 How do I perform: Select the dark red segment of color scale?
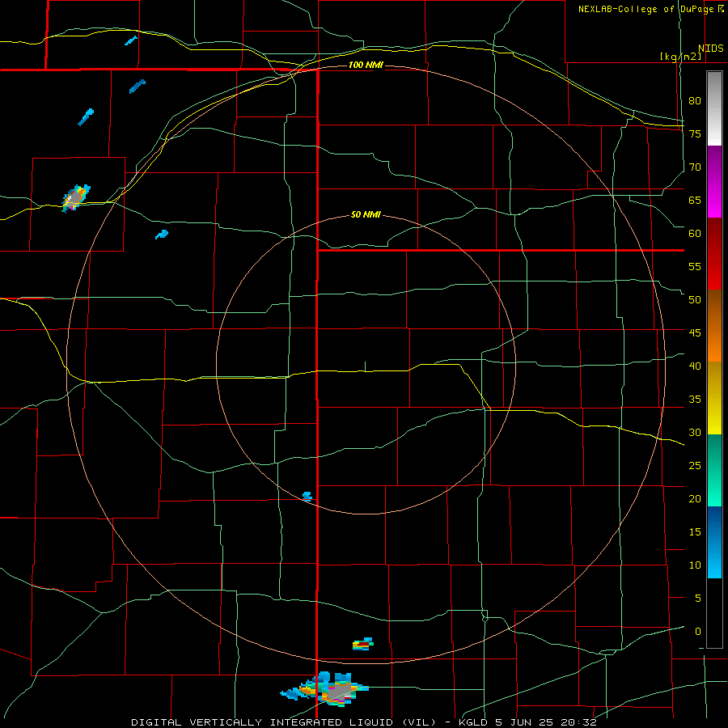[714, 253]
